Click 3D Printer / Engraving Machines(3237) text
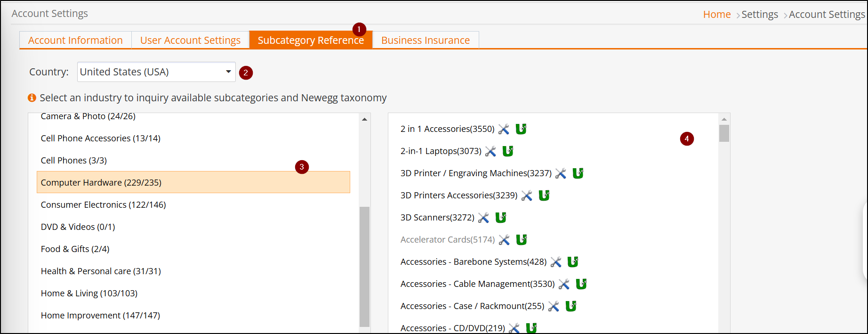The height and width of the screenshot is (334, 868). click(x=476, y=173)
